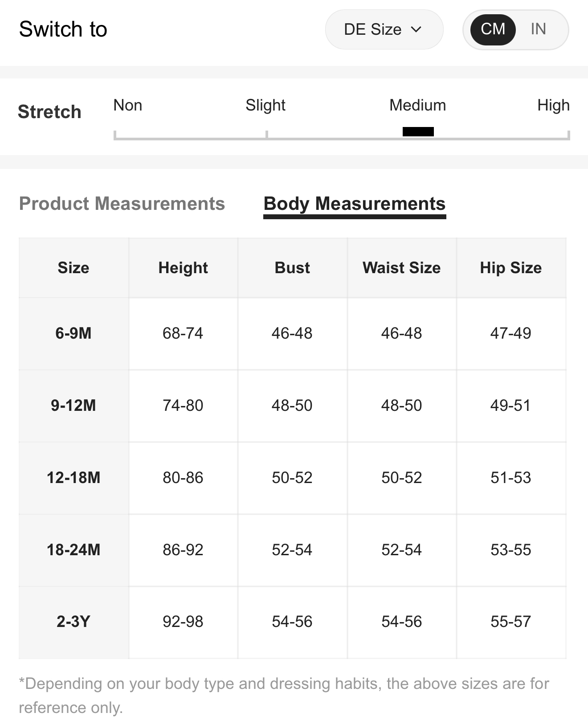This screenshot has height=725, width=588.
Task: Click the Height column header
Action: tap(183, 268)
